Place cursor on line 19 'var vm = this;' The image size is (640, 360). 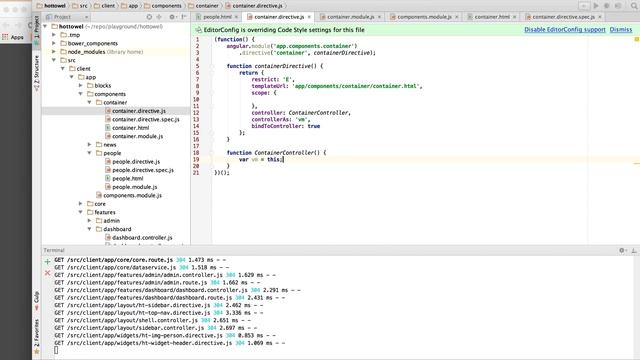[261, 160]
